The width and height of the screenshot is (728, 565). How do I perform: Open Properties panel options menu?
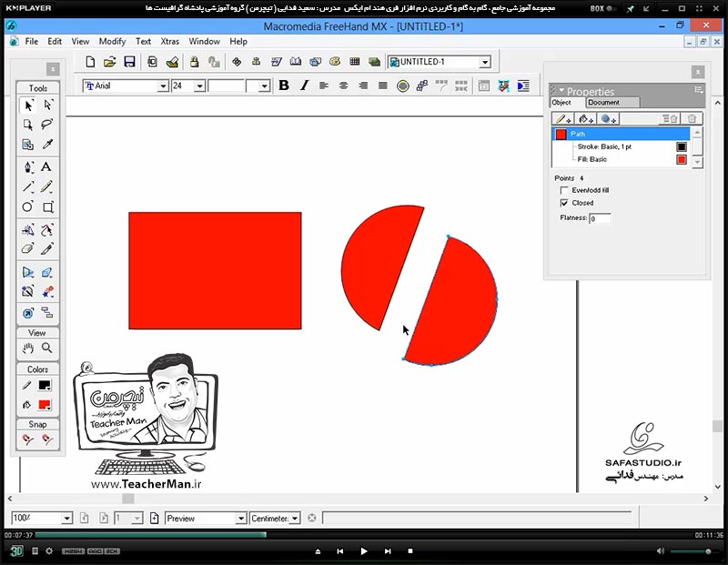pos(698,90)
